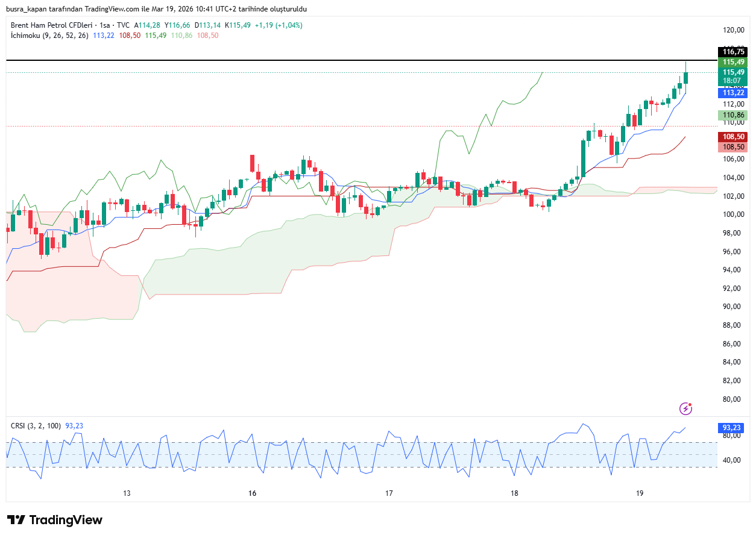The height and width of the screenshot is (538, 756).
Task: Click the light green 110,86 axis label
Action: coord(733,115)
